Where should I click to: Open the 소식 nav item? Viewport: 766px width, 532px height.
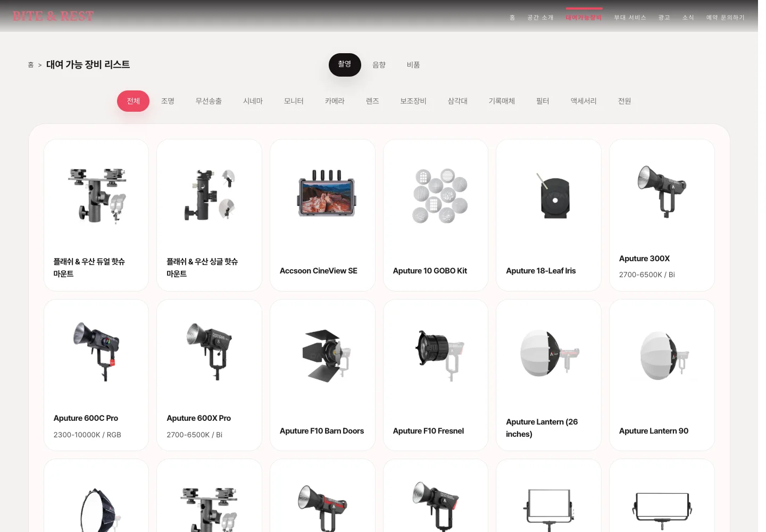[x=688, y=18]
